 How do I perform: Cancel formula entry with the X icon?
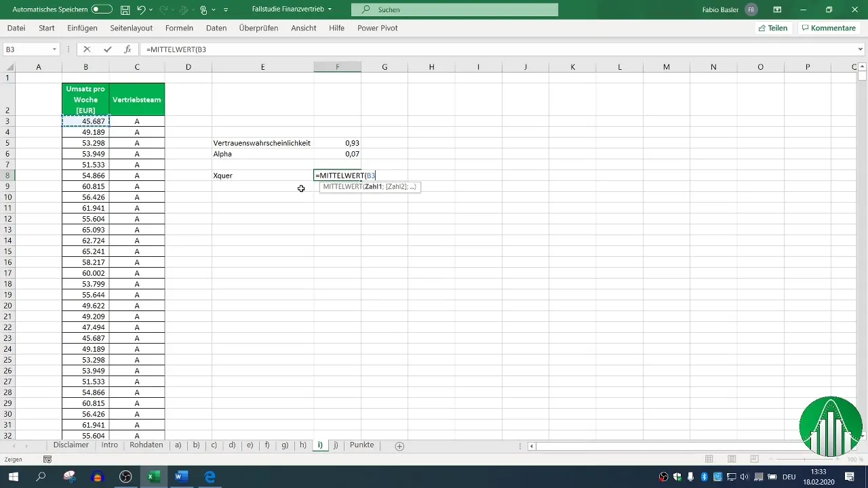[87, 49]
